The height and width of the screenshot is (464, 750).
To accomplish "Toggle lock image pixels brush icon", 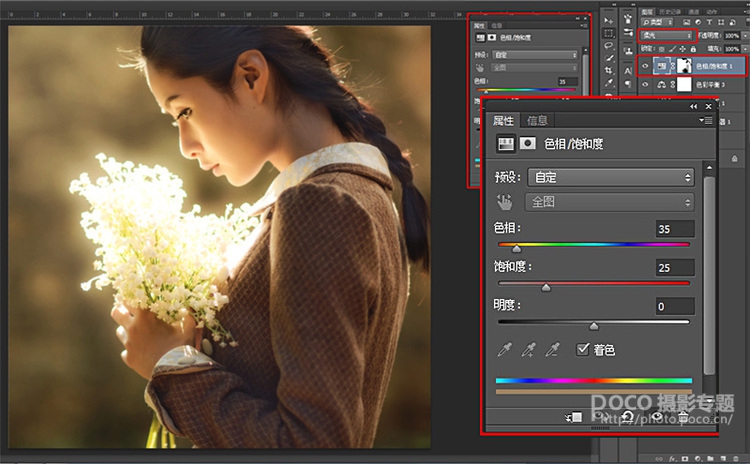I will click(x=672, y=49).
